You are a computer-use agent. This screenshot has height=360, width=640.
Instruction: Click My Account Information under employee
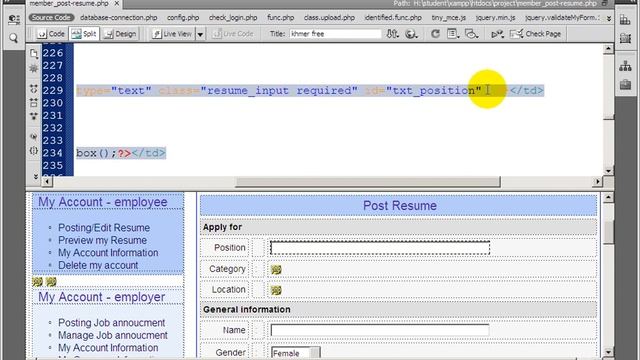coord(108,253)
